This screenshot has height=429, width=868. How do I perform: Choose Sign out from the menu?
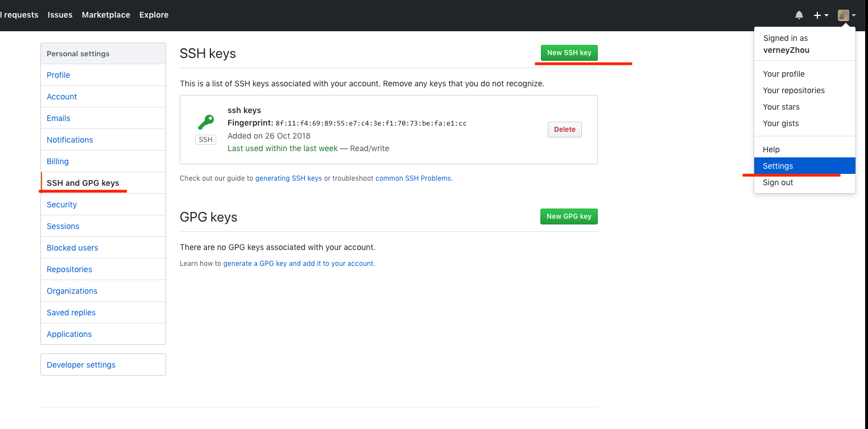[x=778, y=182]
